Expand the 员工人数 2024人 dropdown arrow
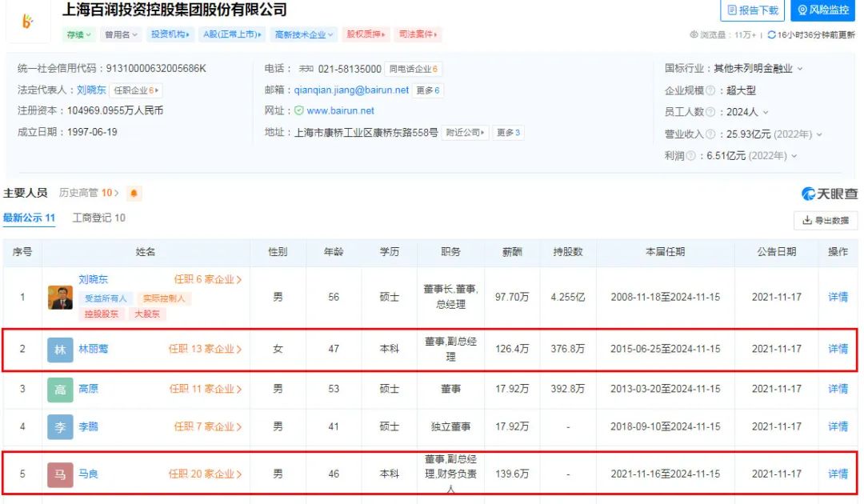 pos(766,112)
